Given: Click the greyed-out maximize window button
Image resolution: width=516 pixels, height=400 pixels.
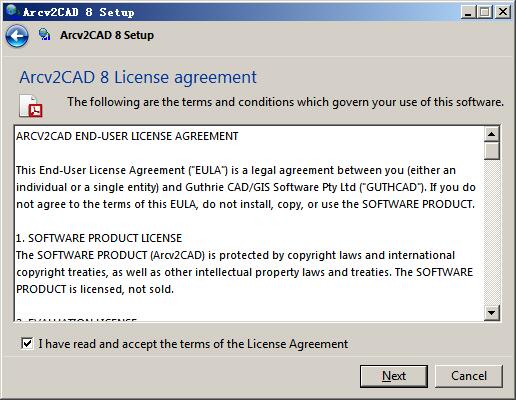Looking at the screenshot, I should point(485,12).
